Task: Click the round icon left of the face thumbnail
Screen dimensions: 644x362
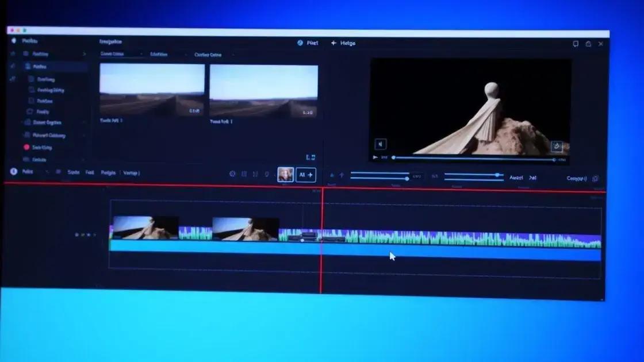Action: coord(232,174)
